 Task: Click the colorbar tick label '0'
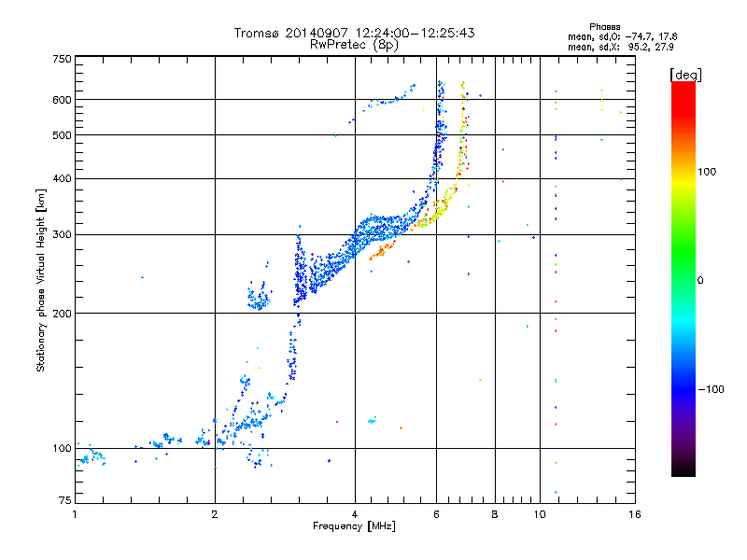click(700, 281)
